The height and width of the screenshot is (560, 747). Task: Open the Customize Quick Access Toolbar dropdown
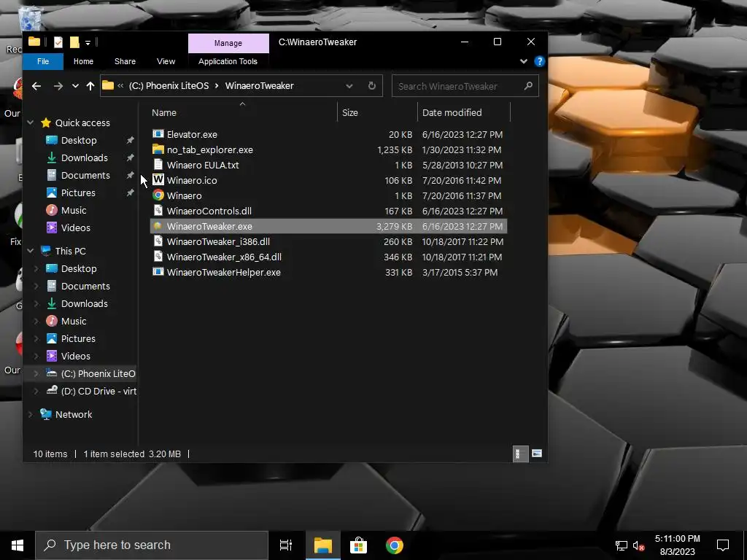point(88,43)
